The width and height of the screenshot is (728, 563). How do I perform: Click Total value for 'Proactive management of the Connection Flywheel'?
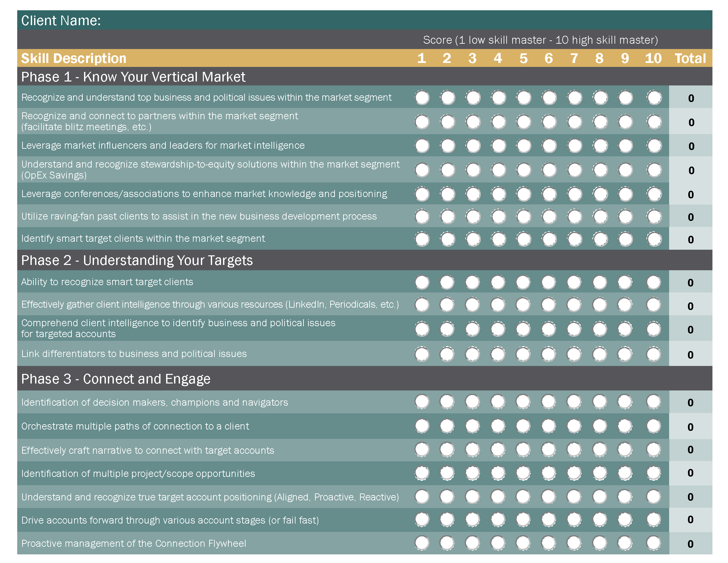(x=691, y=544)
